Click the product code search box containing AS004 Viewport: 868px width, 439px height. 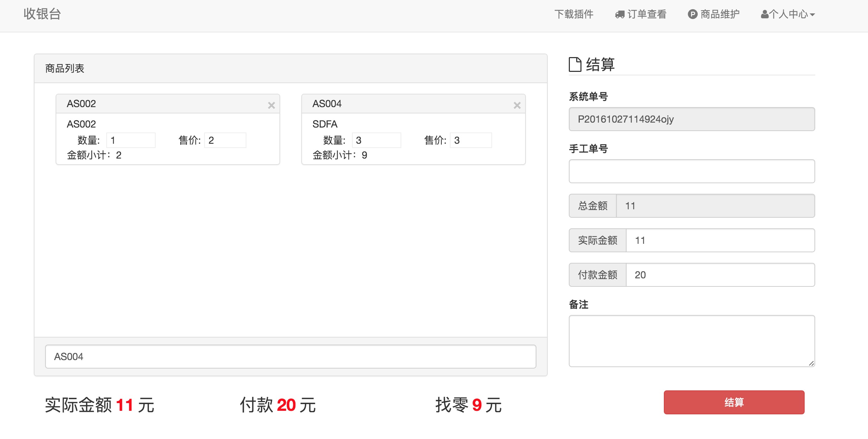click(290, 357)
